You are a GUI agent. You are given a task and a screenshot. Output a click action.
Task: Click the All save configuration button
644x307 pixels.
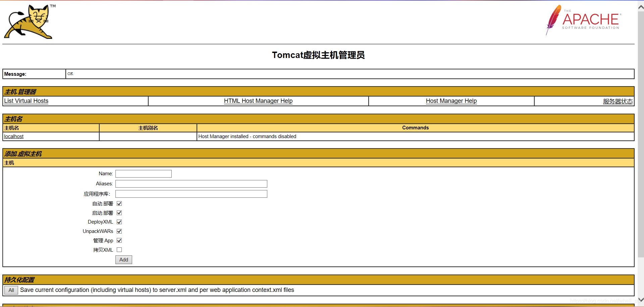coord(11,290)
